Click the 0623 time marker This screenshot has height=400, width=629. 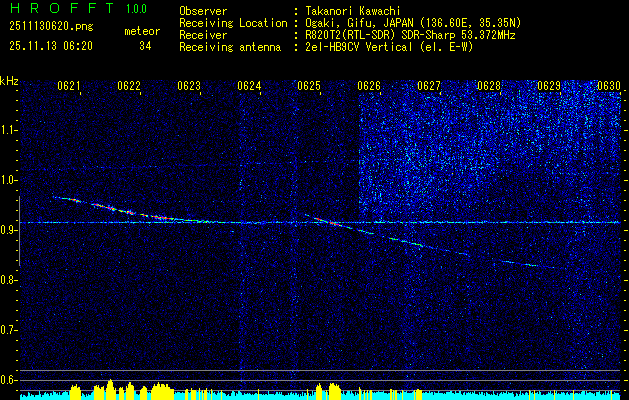click(189, 86)
